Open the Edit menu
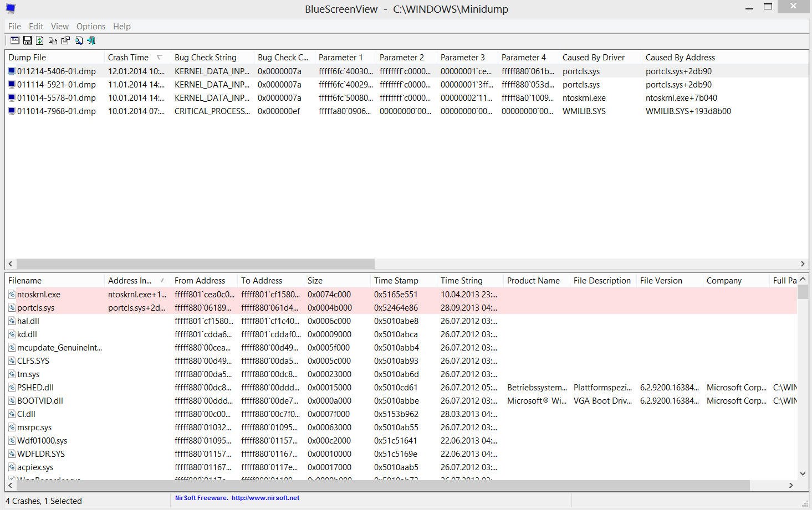This screenshot has width=812, height=510. click(36, 26)
